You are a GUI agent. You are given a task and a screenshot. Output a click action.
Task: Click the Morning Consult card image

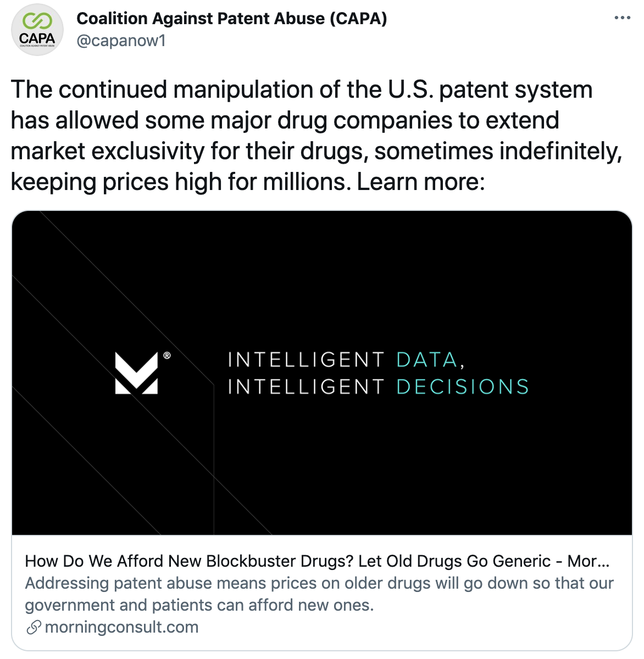(322, 373)
